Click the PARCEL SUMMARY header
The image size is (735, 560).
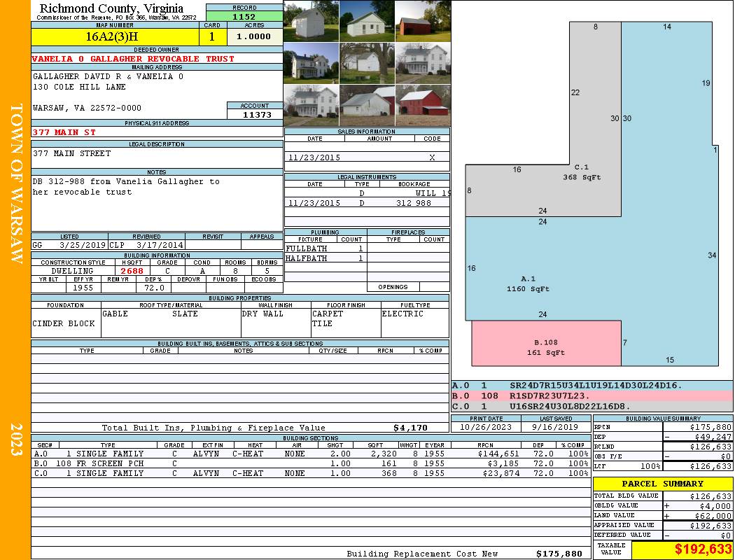pos(662,484)
